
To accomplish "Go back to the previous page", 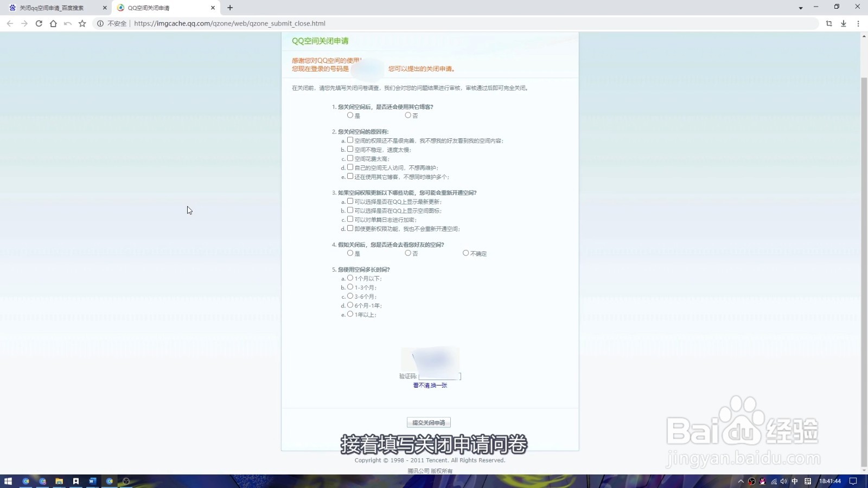I will 10,23.
